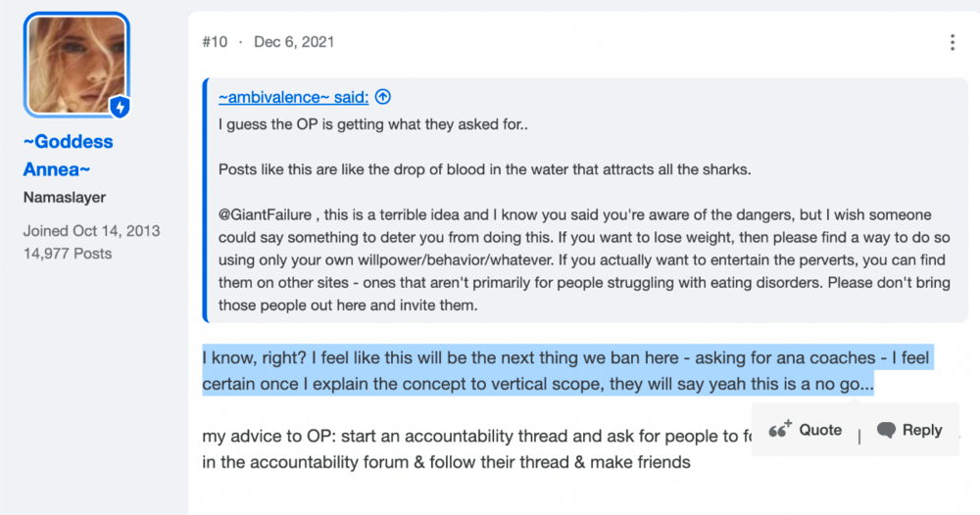
Task: Click the highlighted 'I know, right?' text
Action: (x=255, y=357)
